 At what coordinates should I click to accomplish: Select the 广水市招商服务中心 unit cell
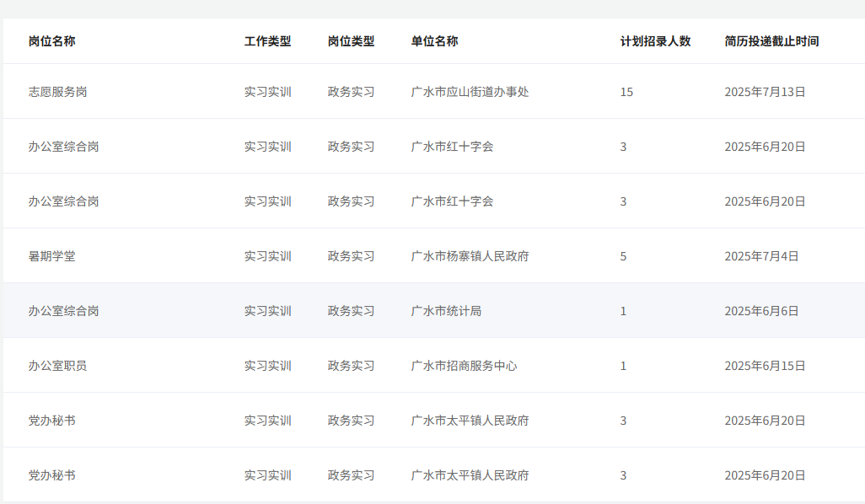point(464,366)
